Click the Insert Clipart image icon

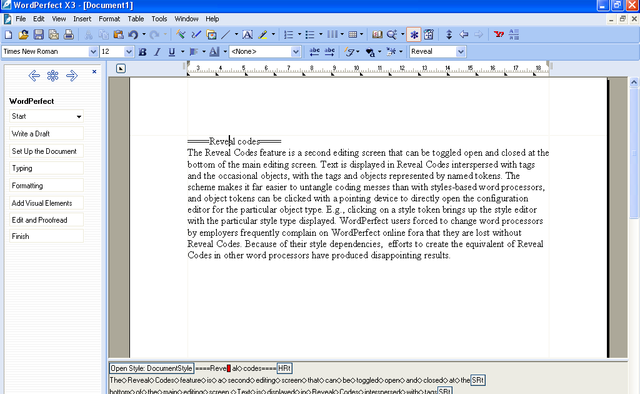pos(211,35)
